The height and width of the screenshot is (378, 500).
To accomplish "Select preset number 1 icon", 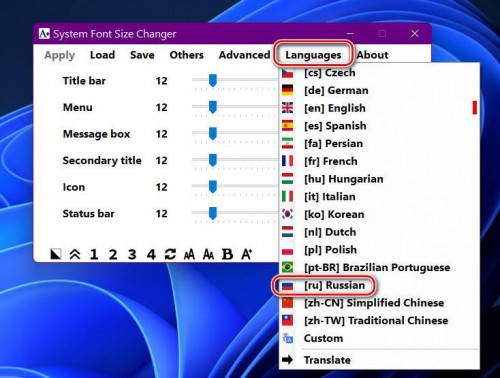I will 94,254.
